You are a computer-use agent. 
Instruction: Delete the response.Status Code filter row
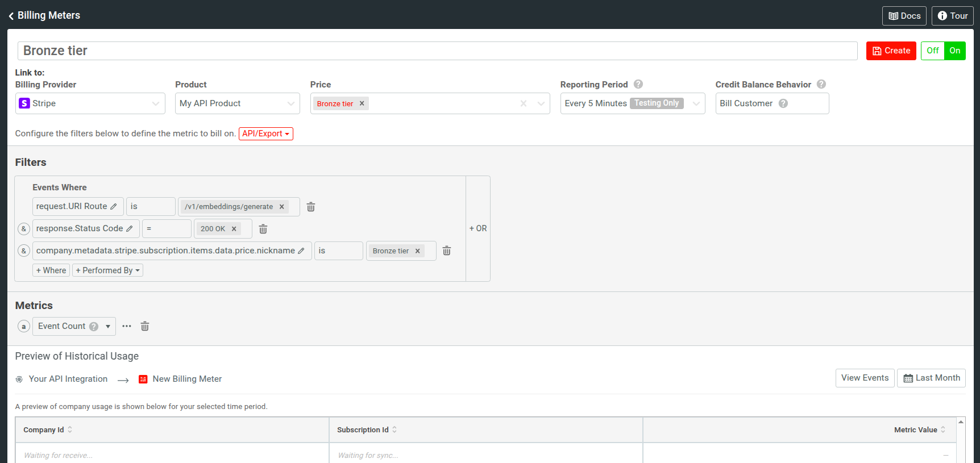coord(263,229)
